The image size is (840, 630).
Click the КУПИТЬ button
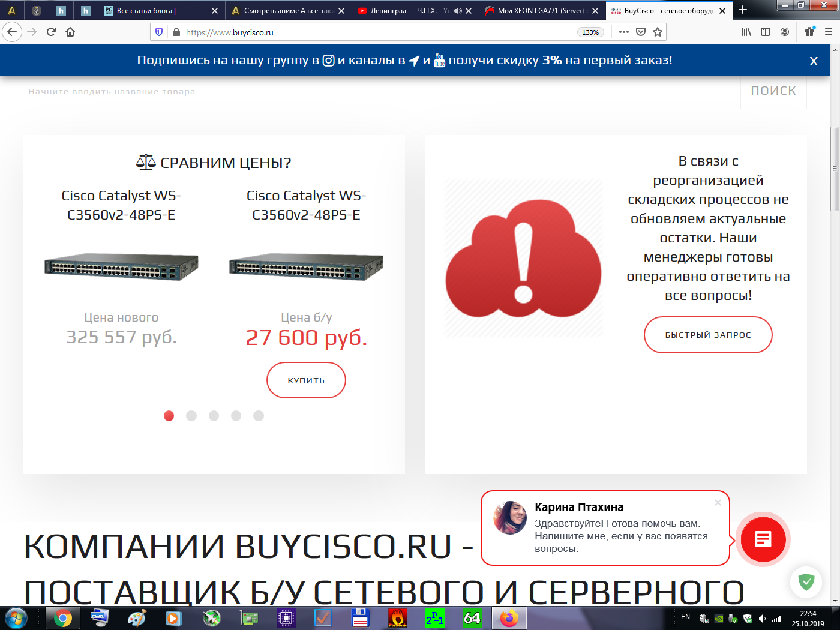[x=306, y=380]
